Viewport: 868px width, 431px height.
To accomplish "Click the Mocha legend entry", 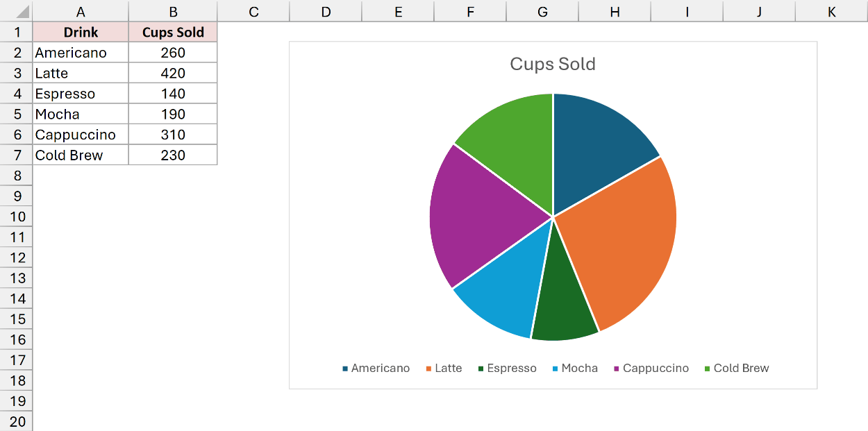I will [575, 369].
